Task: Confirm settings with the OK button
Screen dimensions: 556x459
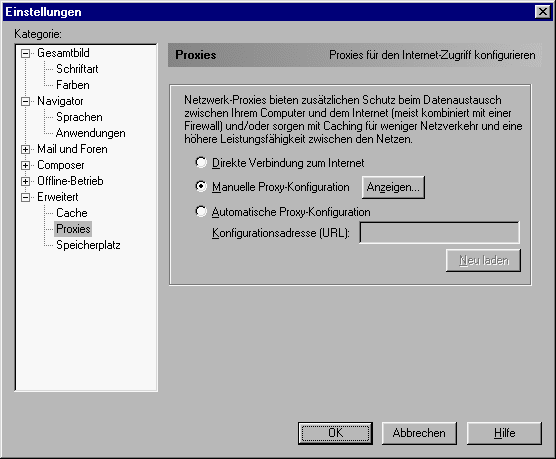Action: click(335, 433)
